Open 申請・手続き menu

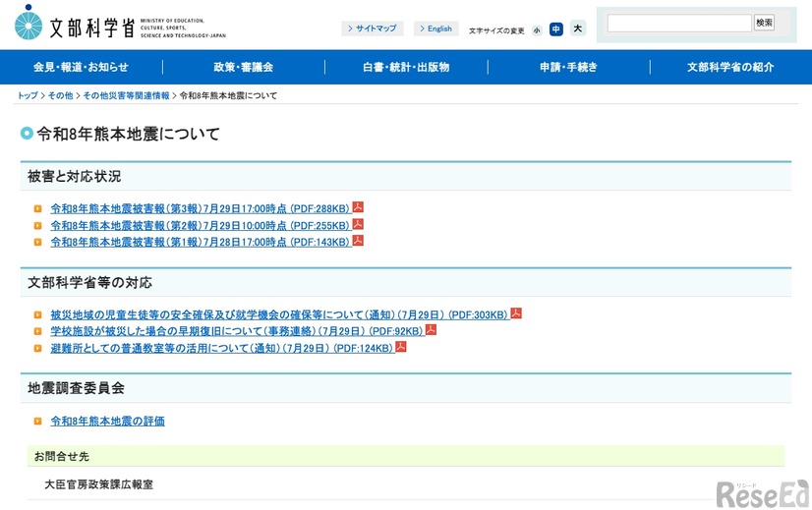click(568, 67)
